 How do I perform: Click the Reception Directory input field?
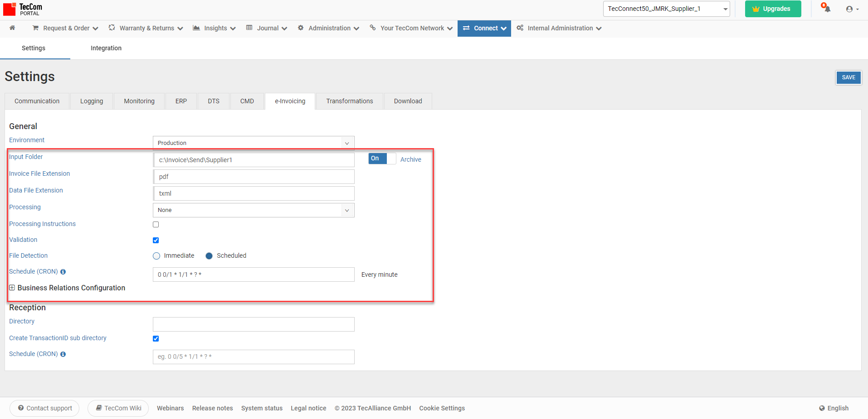(x=254, y=324)
